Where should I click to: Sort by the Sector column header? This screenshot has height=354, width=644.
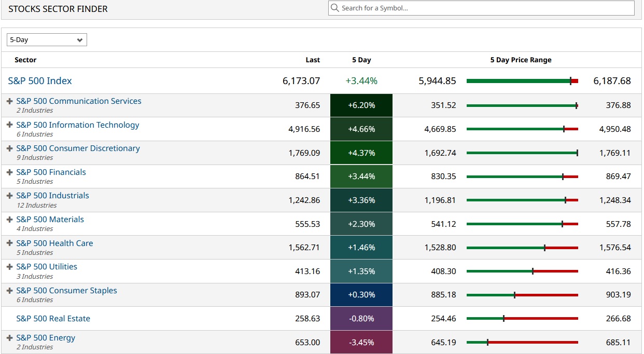coord(25,60)
